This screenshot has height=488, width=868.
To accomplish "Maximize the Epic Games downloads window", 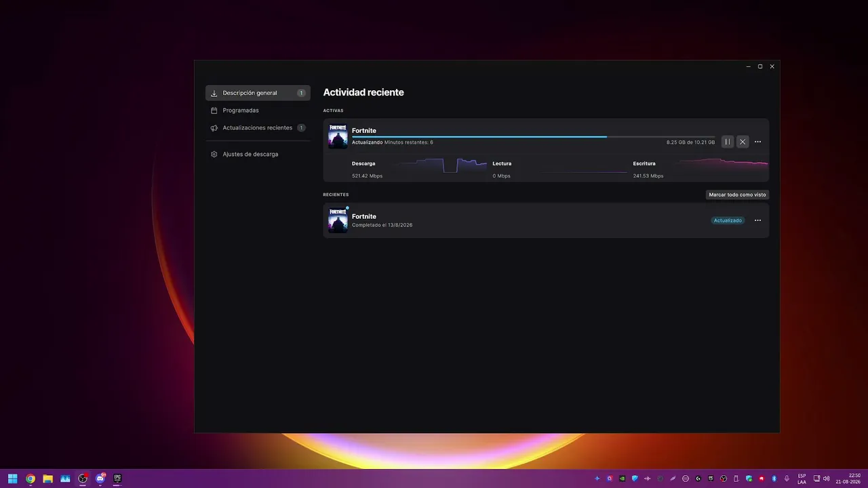I will 760,66.
